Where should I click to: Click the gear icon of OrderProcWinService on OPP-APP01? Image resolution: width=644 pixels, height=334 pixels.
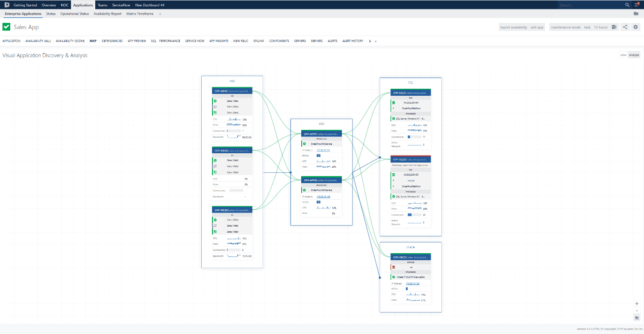[x=304, y=144]
